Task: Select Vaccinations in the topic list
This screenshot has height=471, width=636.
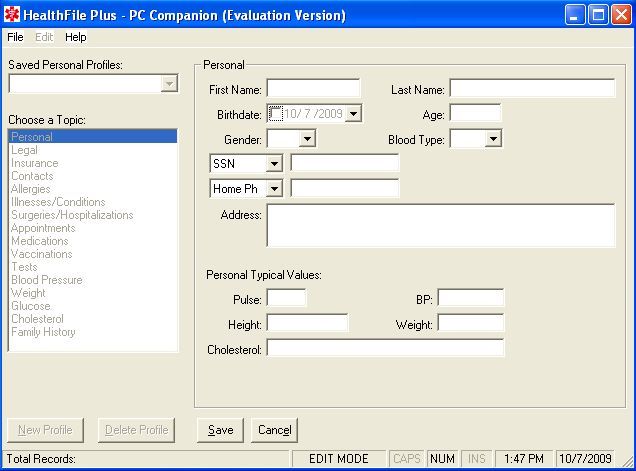Action: [92, 254]
